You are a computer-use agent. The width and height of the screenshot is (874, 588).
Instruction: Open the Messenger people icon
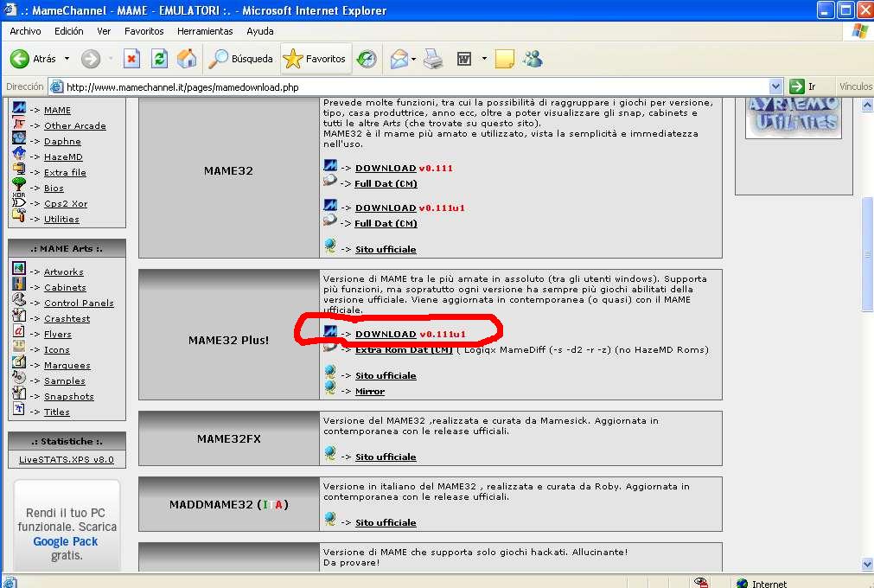pos(533,59)
